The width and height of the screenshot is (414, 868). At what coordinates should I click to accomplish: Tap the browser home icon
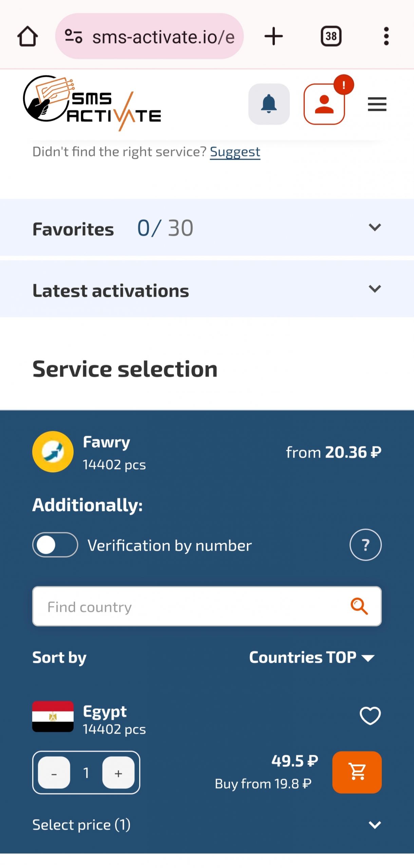point(27,36)
